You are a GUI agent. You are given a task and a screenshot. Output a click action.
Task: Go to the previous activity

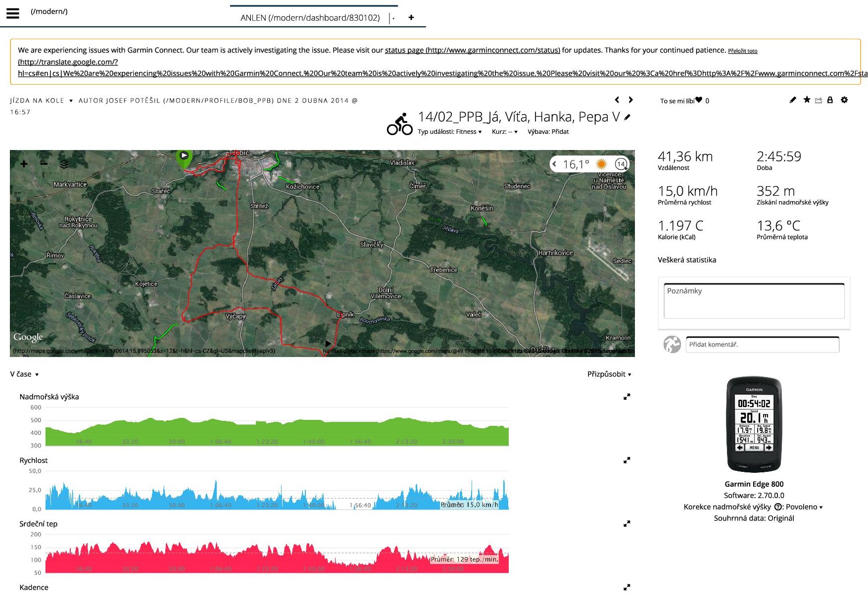(617, 100)
